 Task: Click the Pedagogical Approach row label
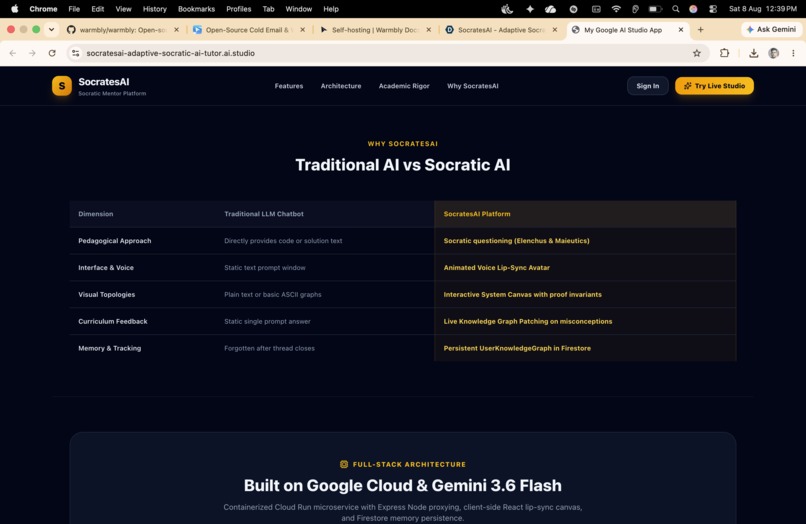(115, 241)
